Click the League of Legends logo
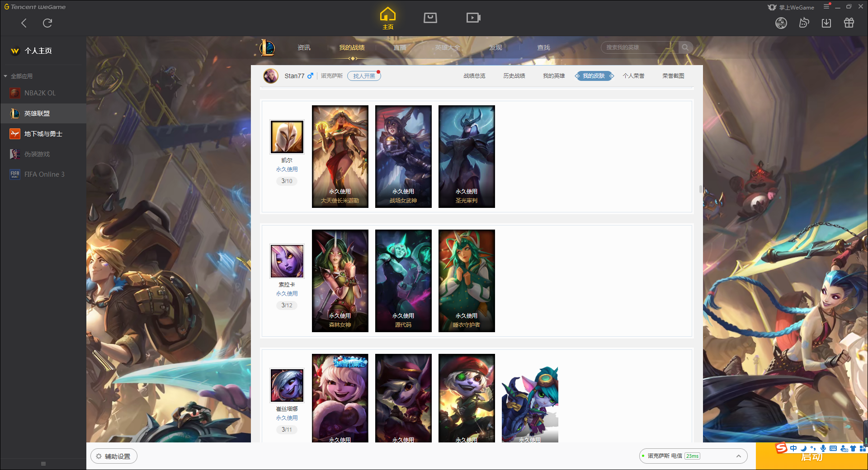This screenshot has height=470, width=868. pos(268,47)
